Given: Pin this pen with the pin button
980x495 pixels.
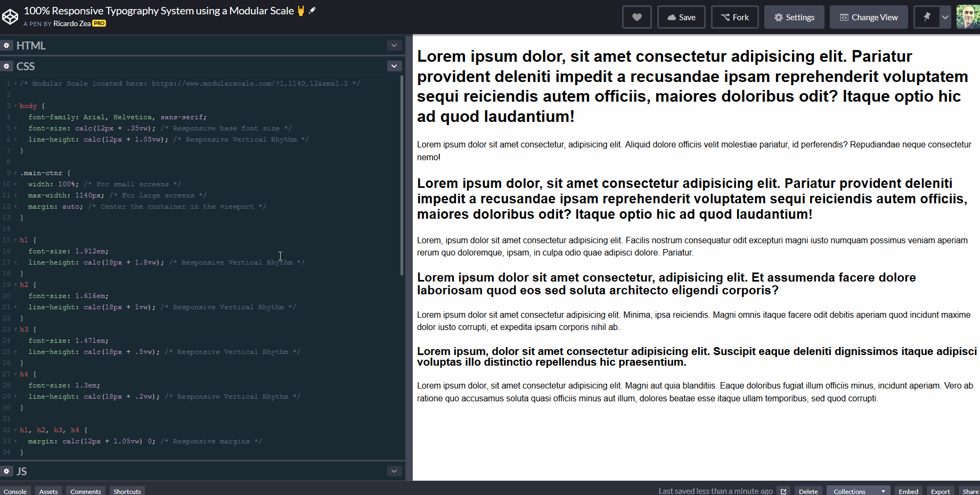Looking at the screenshot, I should click(927, 16).
